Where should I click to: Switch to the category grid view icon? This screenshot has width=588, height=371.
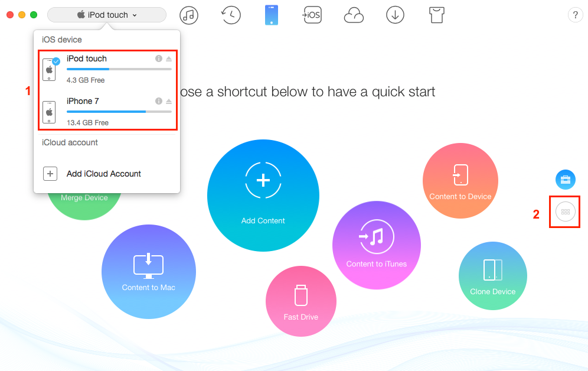[x=566, y=211]
